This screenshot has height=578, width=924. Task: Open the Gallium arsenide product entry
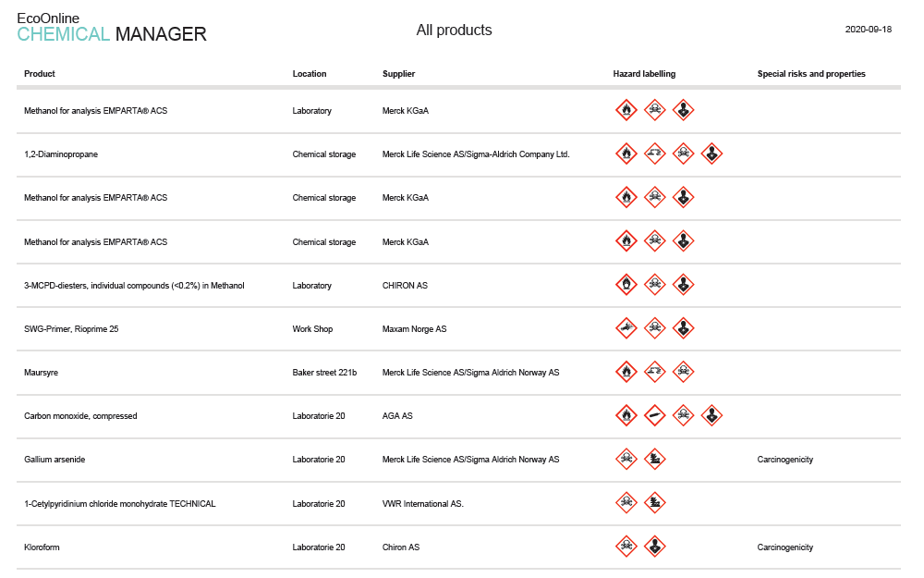55,460
